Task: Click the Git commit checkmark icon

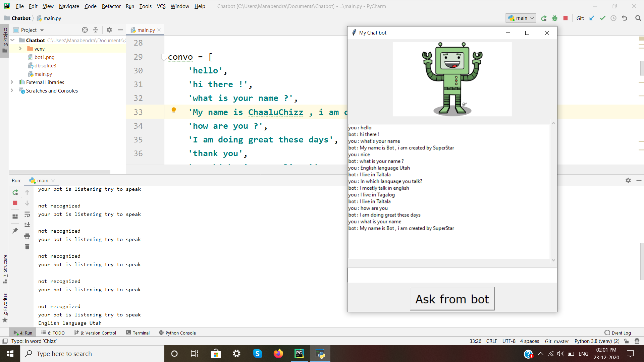Action: point(603,18)
